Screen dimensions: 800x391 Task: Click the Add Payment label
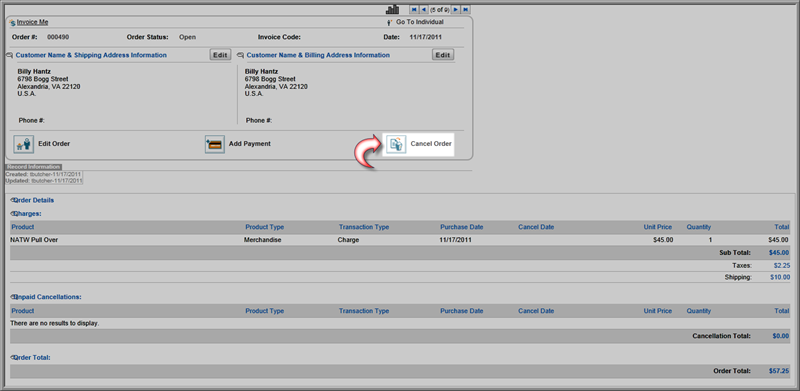[x=249, y=144]
